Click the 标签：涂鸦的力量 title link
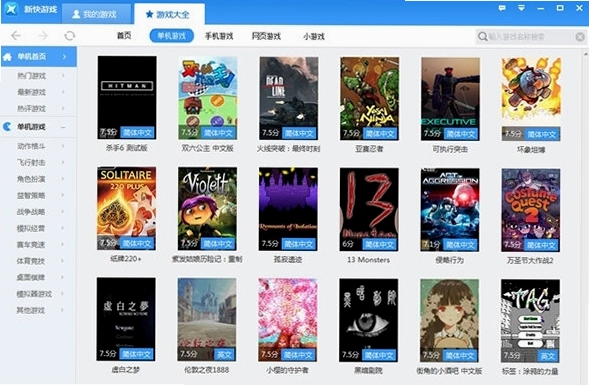This screenshot has width=589, height=385. point(530,371)
